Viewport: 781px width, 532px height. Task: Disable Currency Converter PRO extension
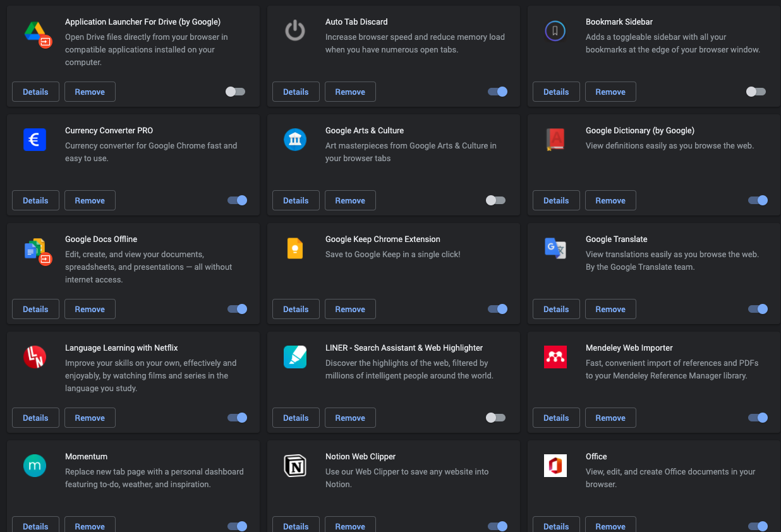238,200
